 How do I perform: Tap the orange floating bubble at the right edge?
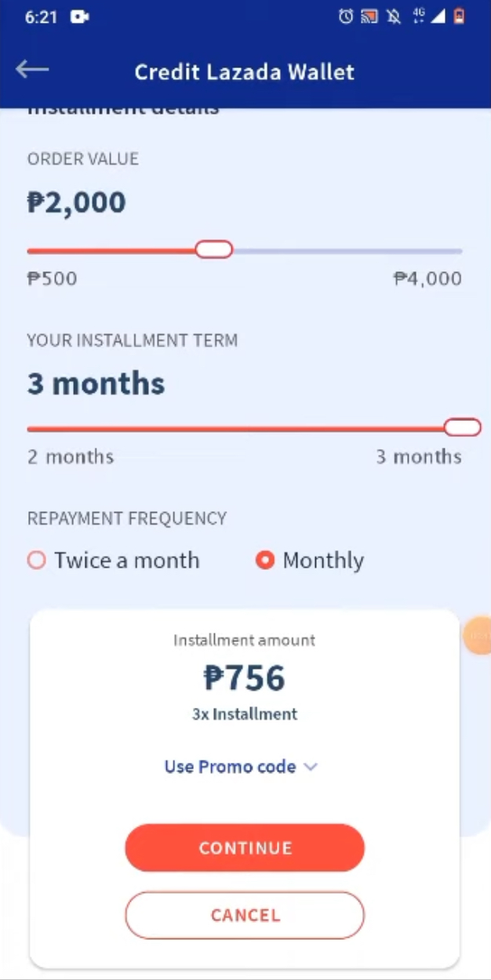pos(477,635)
